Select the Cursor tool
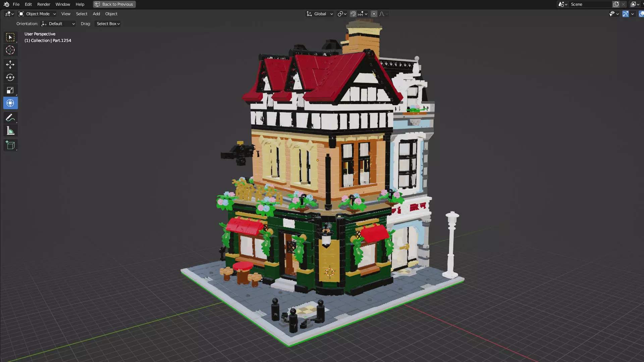The height and width of the screenshot is (362, 644). pos(10,50)
